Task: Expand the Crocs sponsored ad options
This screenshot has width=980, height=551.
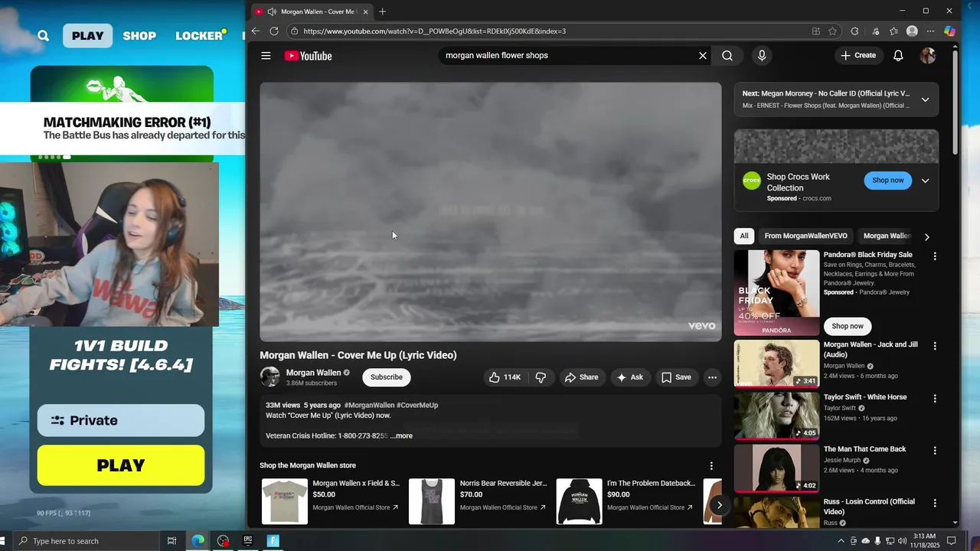Action: (x=925, y=181)
